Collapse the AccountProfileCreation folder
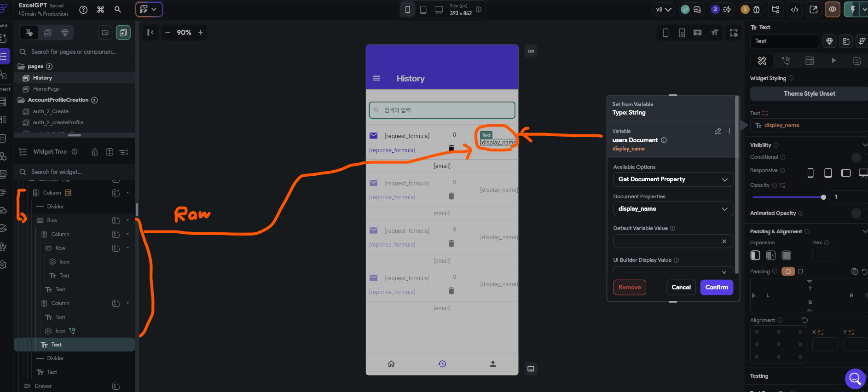The height and width of the screenshot is (392, 868). coord(21,100)
